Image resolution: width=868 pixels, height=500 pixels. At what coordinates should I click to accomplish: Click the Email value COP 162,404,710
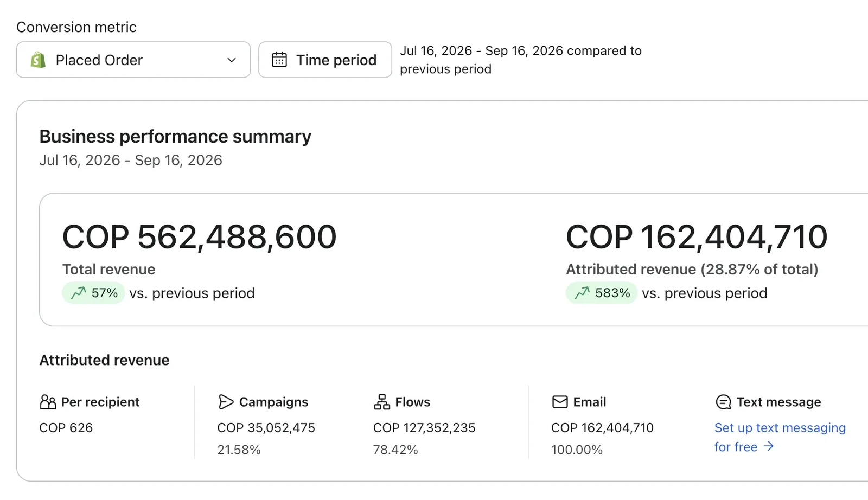(x=603, y=428)
